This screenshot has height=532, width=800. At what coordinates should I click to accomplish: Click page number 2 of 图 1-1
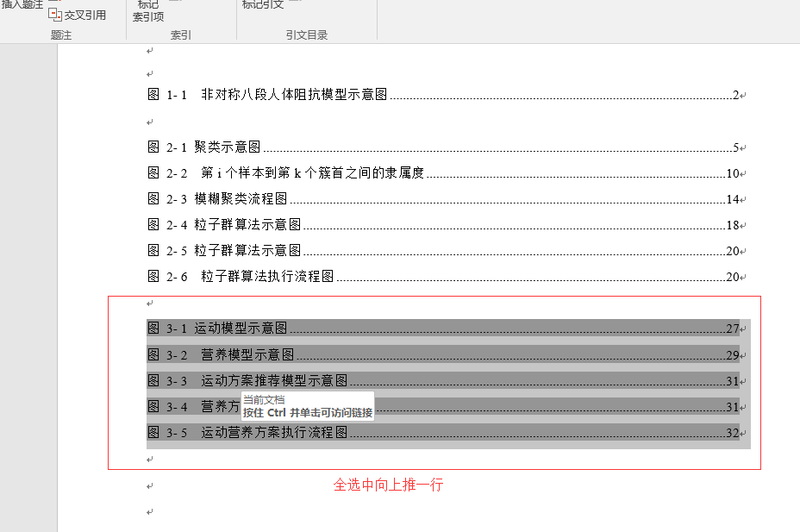tap(735, 95)
